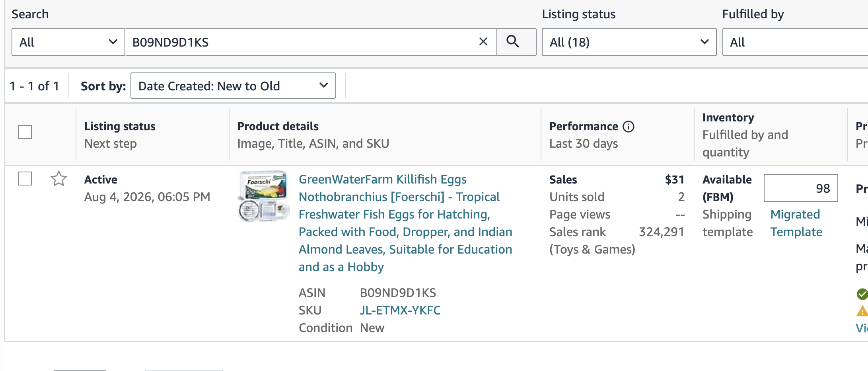The height and width of the screenshot is (371, 868).
Task: Click the Sales amount $31
Action: 674,180
